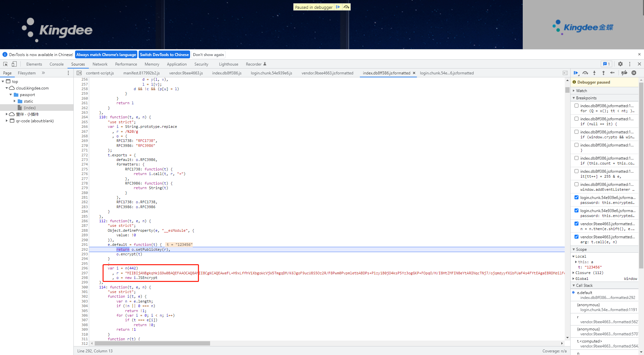This screenshot has width=644, height=355.
Task: Click the deactivate breakpoints icon
Action: tap(624, 73)
